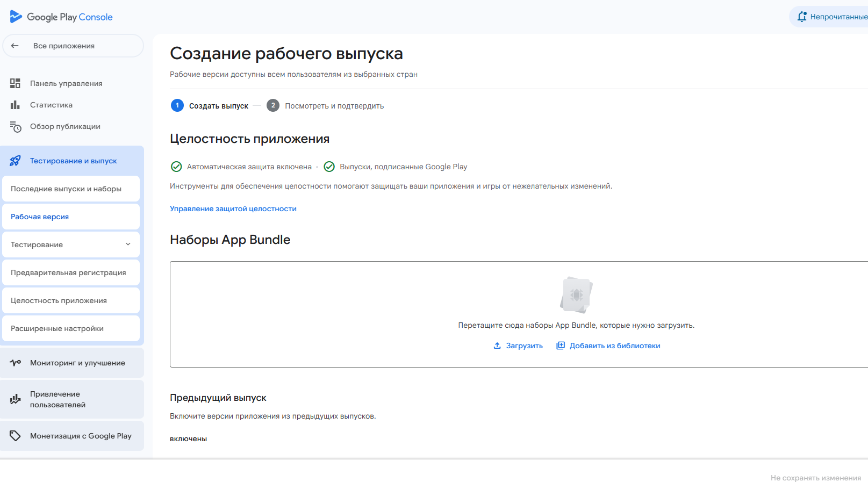Screen dimensions: 868x489
Task: Select the Тестирование и выпуск rocket icon
Action: click(x=15, y=160)
